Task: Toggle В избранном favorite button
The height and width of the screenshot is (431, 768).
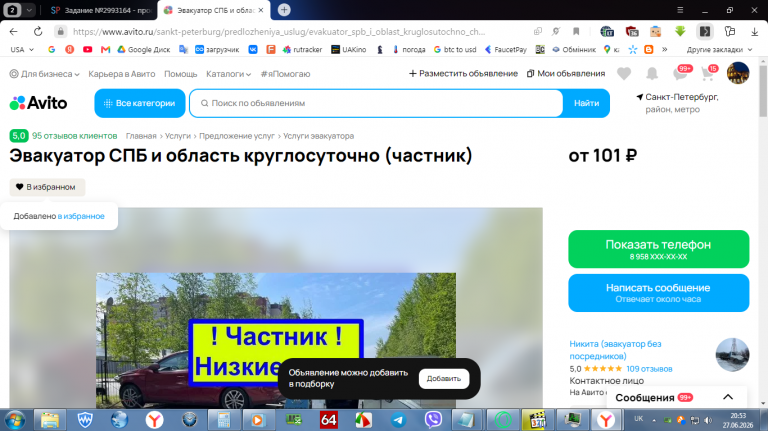Action: tap(47, 187)
